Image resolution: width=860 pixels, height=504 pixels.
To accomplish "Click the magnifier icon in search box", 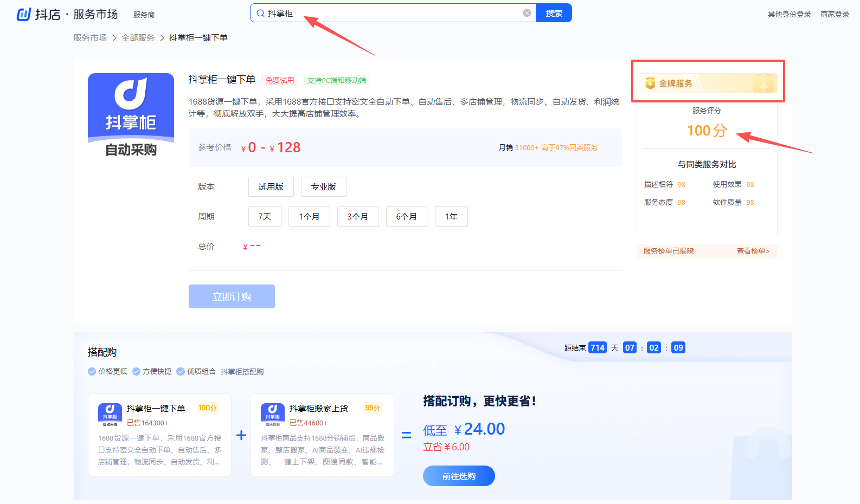I will (x=260, y=13).
